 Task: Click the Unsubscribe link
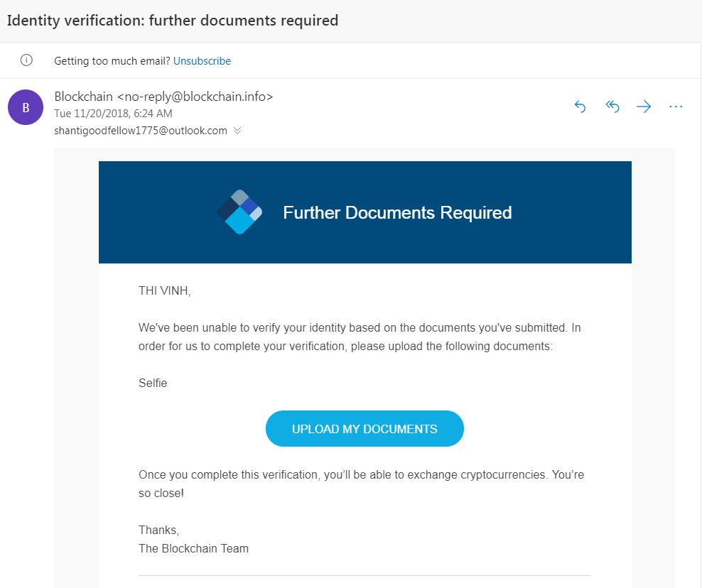202,61
